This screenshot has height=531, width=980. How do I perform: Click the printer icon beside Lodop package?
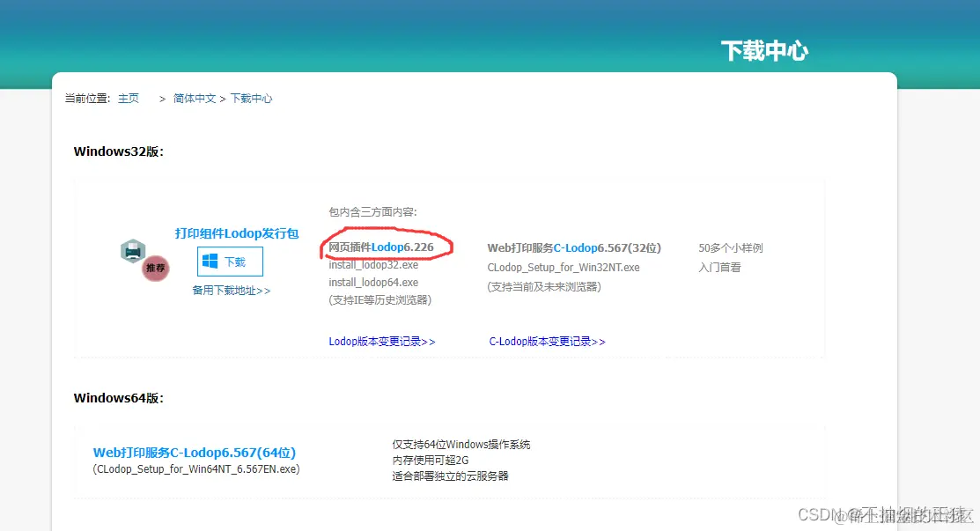(132, 251)
